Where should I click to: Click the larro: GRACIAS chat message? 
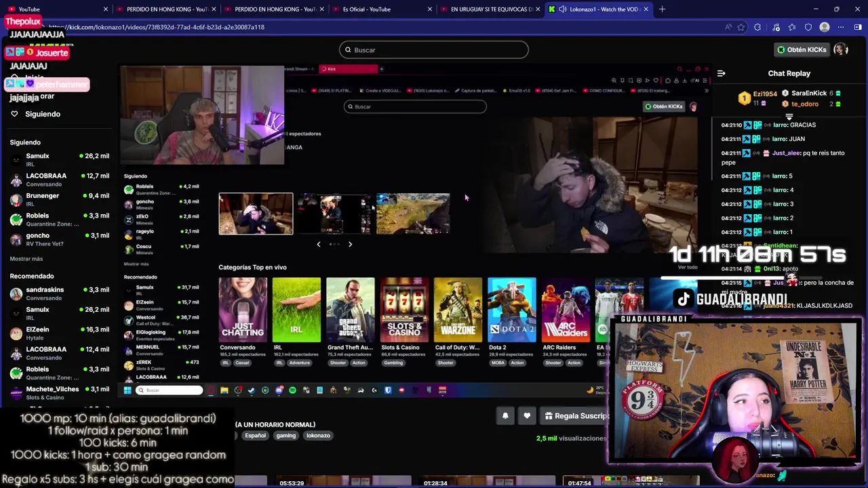coord(768,125)
